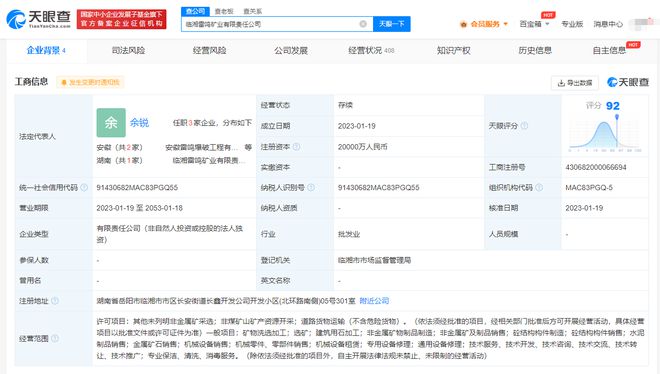Select the 工商信息 section heading
The height and width of the screenshot is (374, 660).
31,82
